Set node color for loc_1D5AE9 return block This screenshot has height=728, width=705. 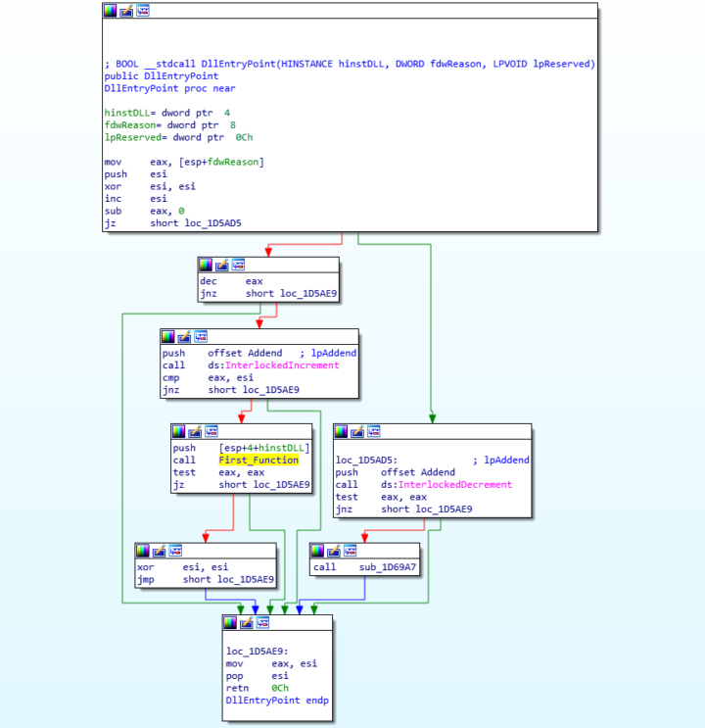230,622
